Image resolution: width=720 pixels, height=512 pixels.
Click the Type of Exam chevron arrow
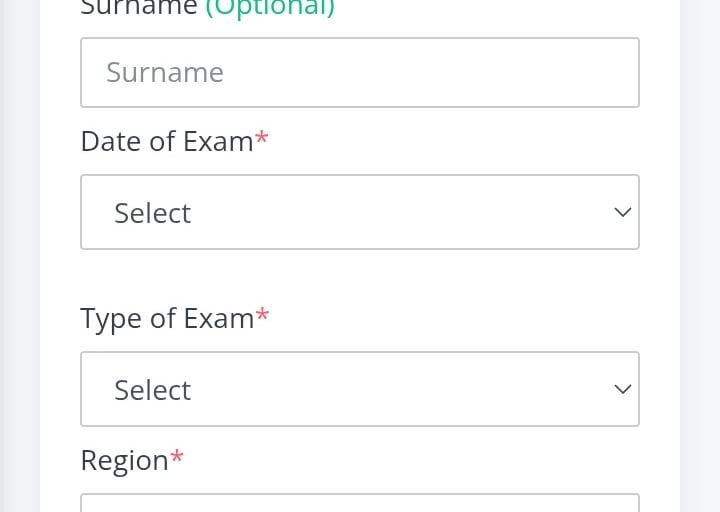(x=622, y=389)
